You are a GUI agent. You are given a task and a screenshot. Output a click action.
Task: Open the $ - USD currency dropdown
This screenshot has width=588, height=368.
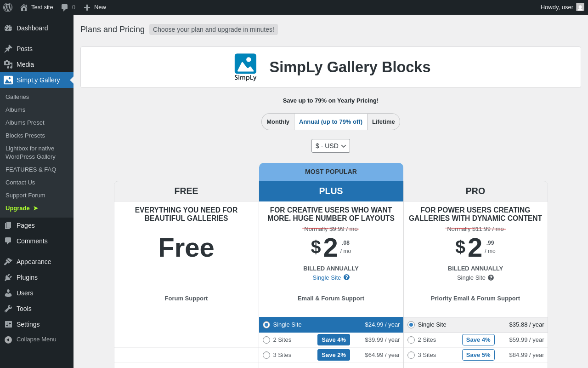[x=331, y=146]
